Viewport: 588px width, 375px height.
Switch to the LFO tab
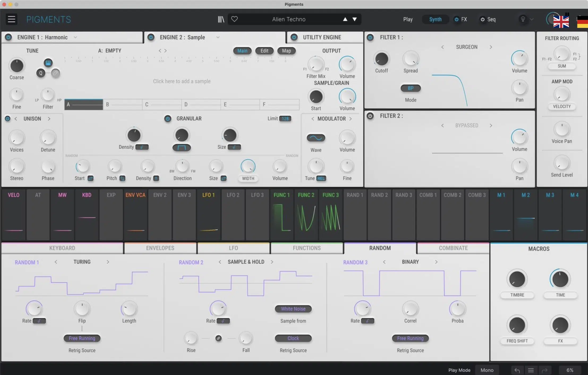click(x=233, y=248)
